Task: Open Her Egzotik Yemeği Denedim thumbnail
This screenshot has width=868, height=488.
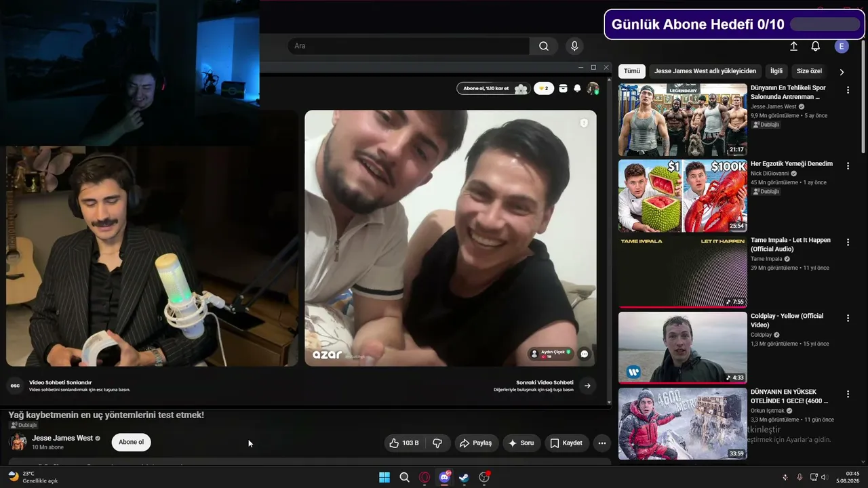Action: [682, 196]
